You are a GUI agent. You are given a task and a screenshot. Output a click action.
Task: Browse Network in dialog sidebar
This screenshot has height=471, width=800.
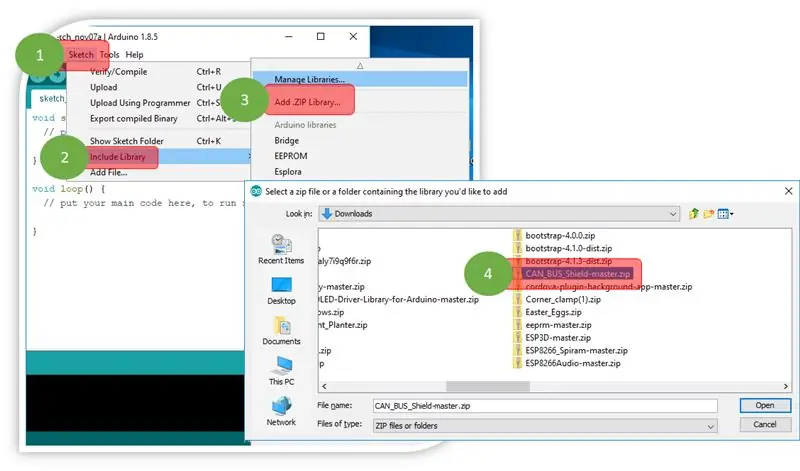(x=281, y=411)
